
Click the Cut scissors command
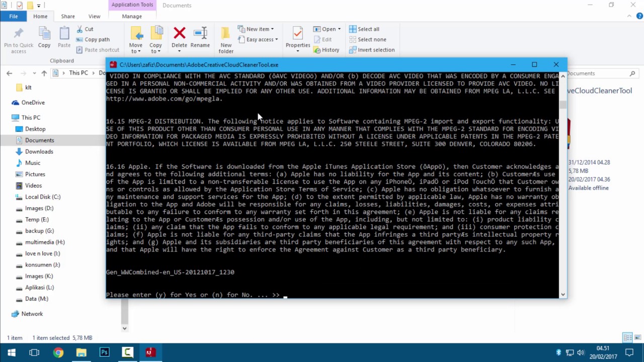click(85, 29)
